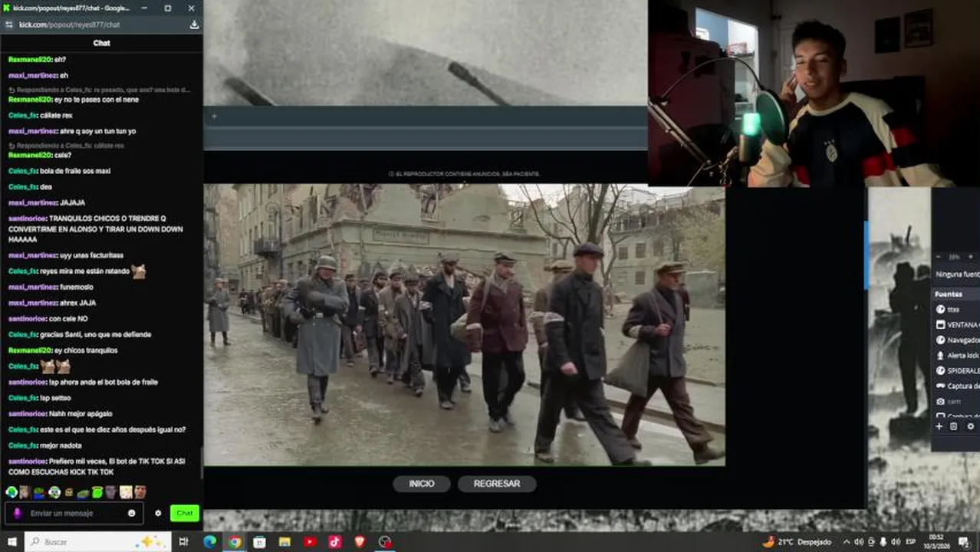Open volume control in system tray

[896, 542]
